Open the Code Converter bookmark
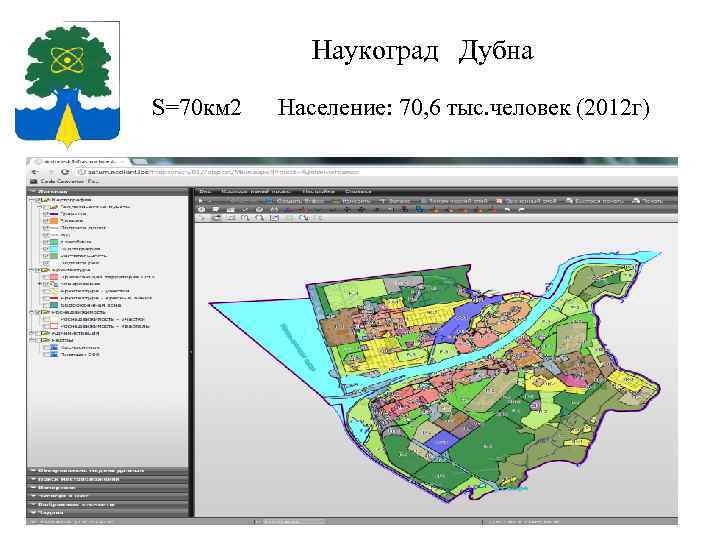Viewport: 720px width, 540px height. point(64,181)
